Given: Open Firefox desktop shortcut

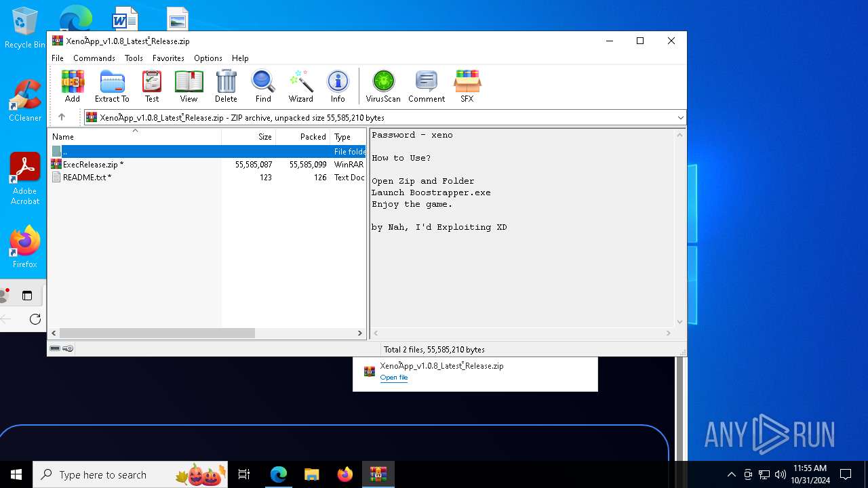Looking at the screenshot, I should [25, 247].
